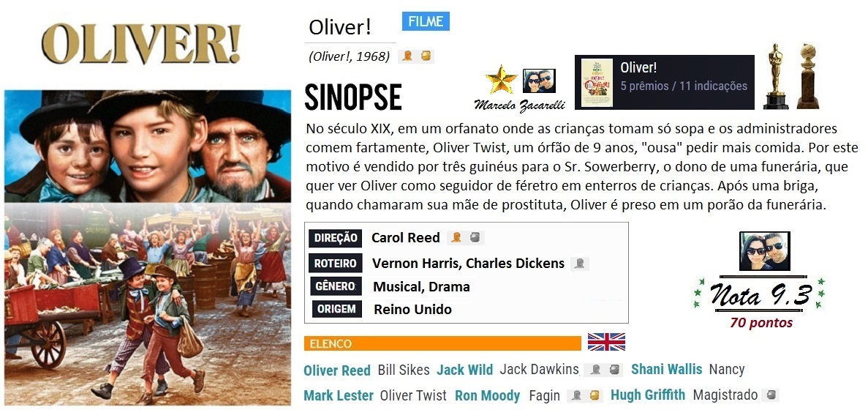Open Mark Lester actor link

(x=339, y=395)
